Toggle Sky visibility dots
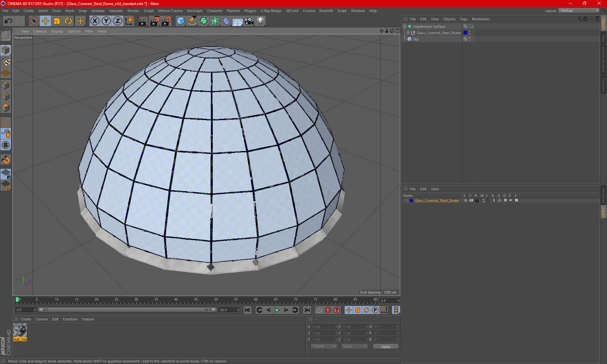The width and height of the screenshot is (607, 364). click(x=470, y=39)
